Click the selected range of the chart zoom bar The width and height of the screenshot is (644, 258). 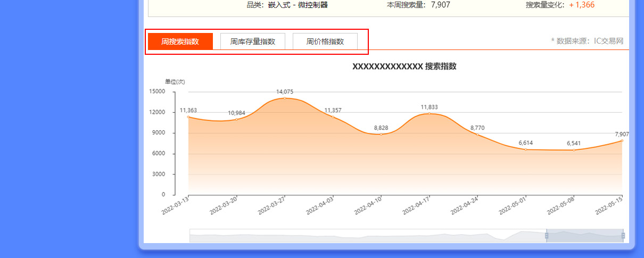[x=585, y=236]
